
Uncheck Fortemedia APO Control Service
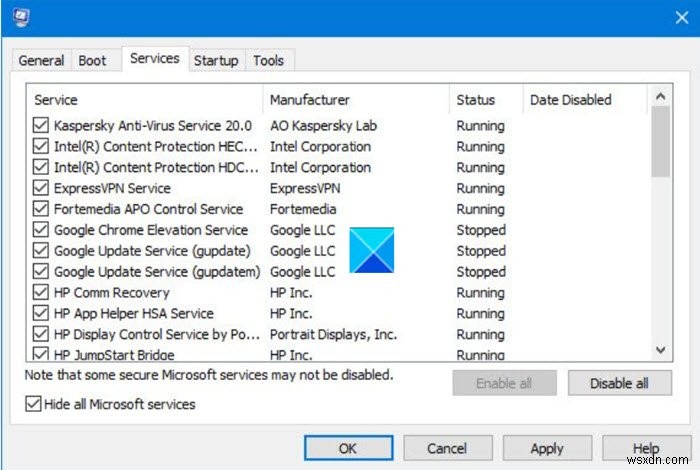click(41, 209)
